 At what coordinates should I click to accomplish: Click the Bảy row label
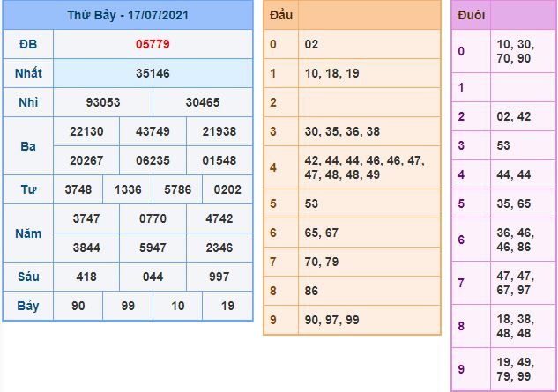tap(28, 306)
